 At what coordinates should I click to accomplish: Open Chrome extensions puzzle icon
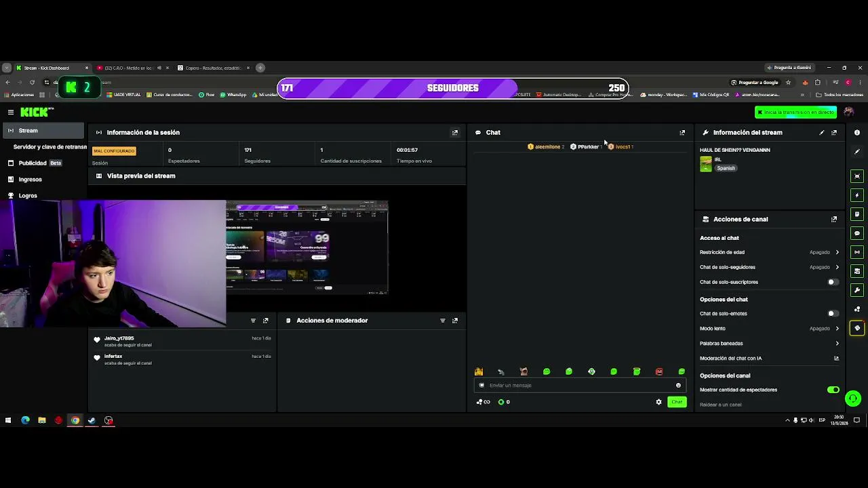coord(818,83)
